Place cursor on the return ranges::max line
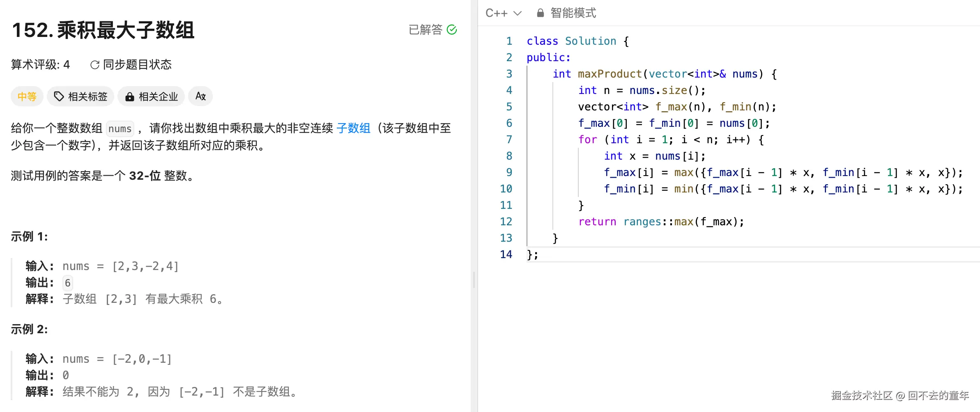The image size is (980, 412). tap(661, 222)
